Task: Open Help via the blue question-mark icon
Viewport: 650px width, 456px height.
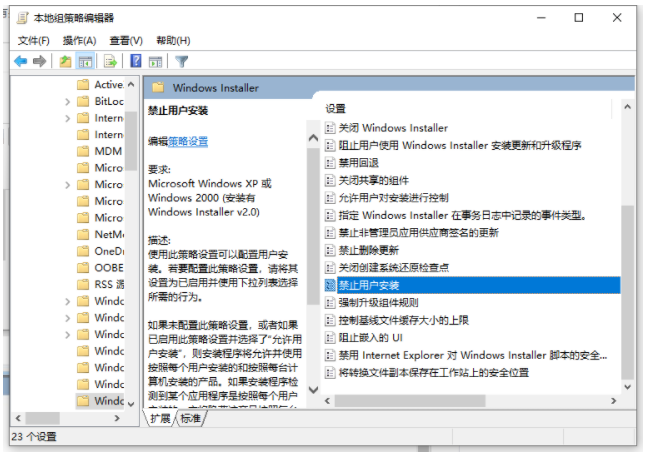Action: tap(136, 61)
